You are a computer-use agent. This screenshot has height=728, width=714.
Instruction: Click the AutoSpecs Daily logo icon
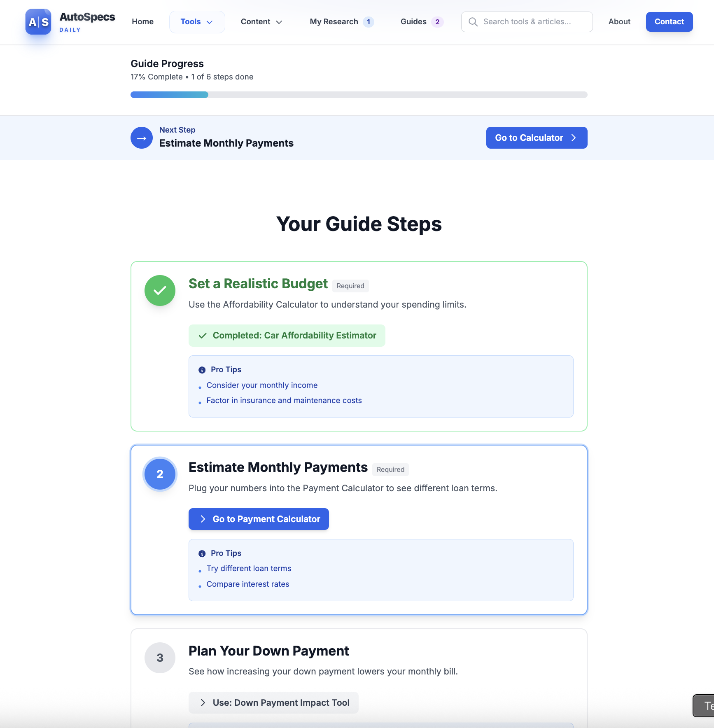38,22
